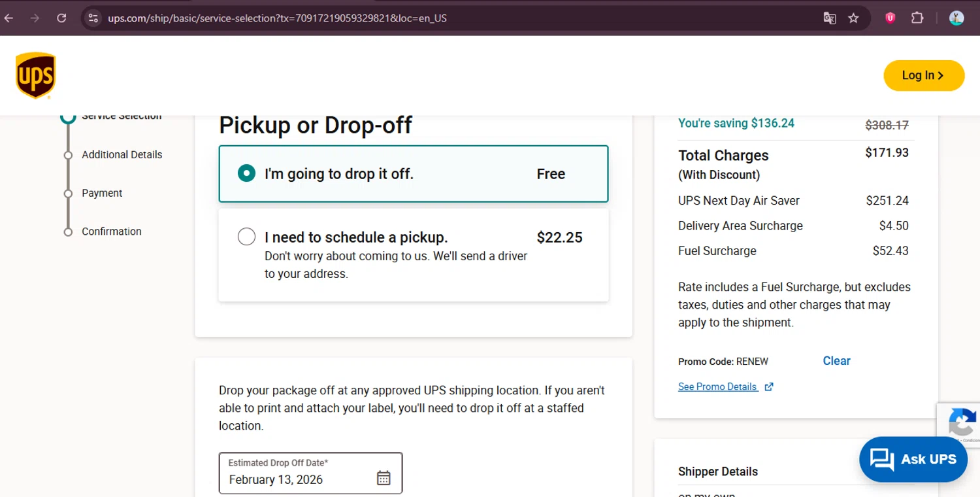Click the Log In button
980x497 pixels.
923,75
